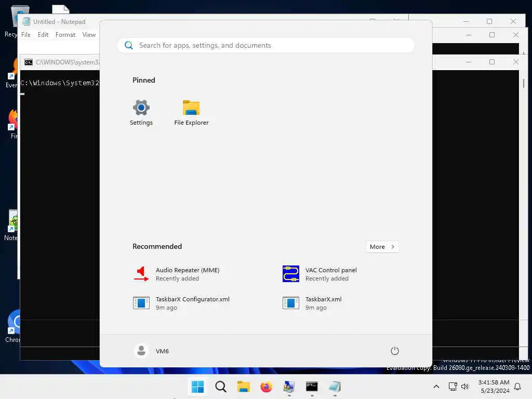This screenshot has height=399, width=532.
Task: Click the Untitled - Notepad title bar icon
Action: coord(26,22)
